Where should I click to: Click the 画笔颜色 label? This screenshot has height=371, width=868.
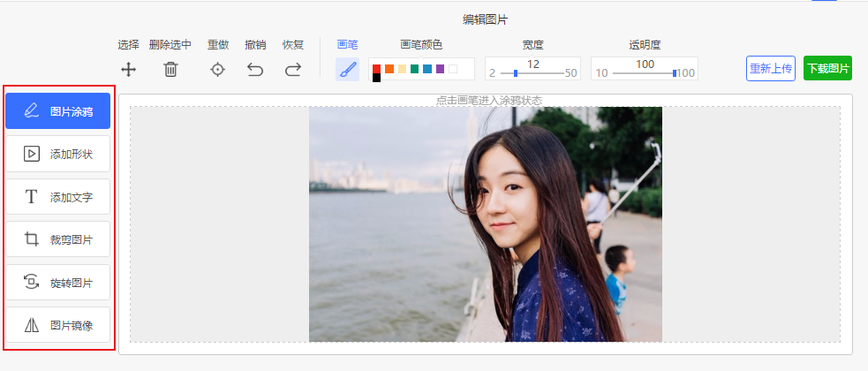coord(421,45)
